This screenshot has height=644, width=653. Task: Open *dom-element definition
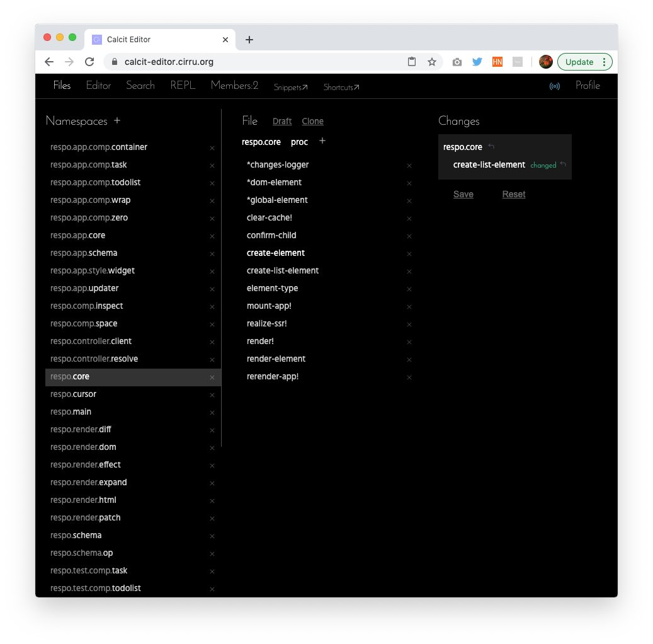coord(274,183)
